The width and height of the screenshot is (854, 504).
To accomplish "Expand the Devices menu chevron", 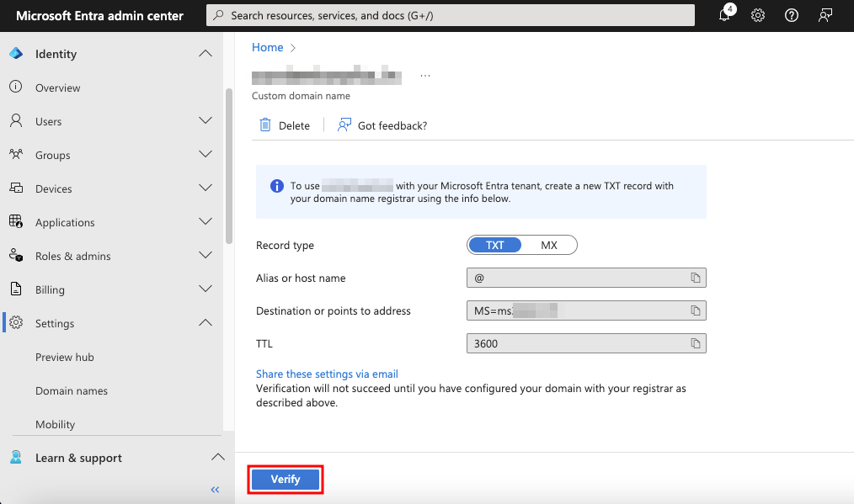I will click(x=205, y=188).
